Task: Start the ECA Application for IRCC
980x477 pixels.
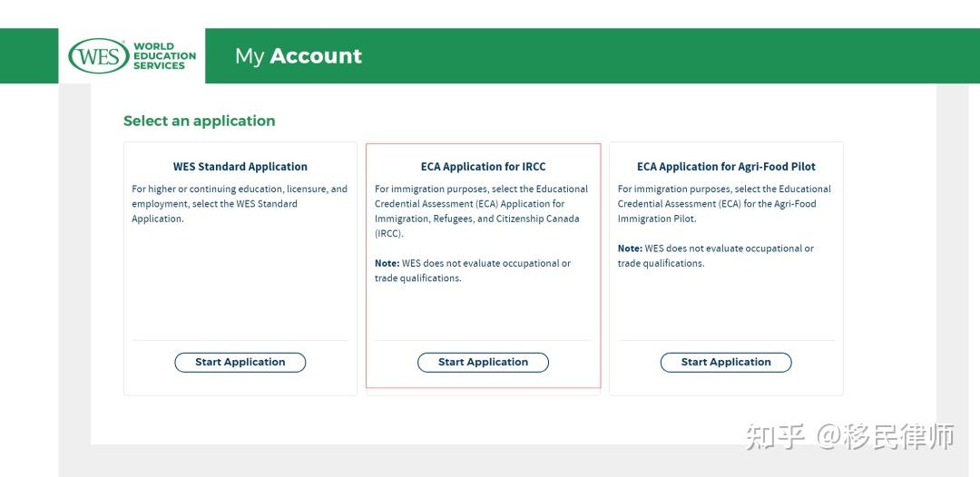Action: click(x=483, y=362)
